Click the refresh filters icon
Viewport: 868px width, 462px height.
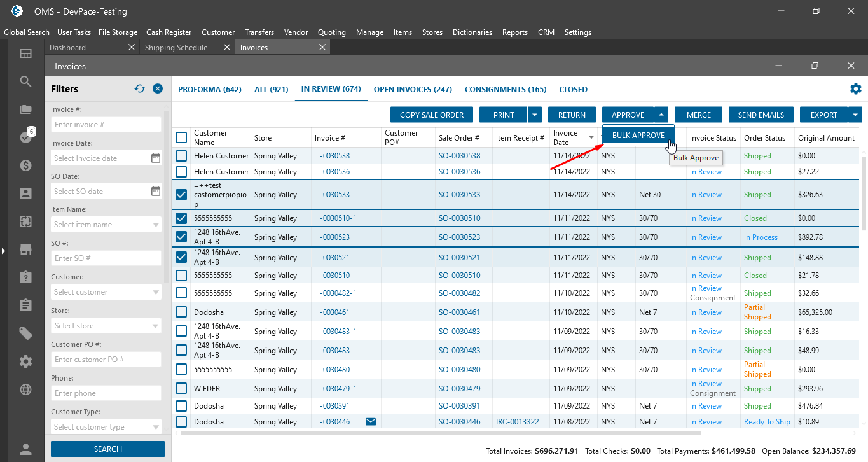[x=140, y=89]
